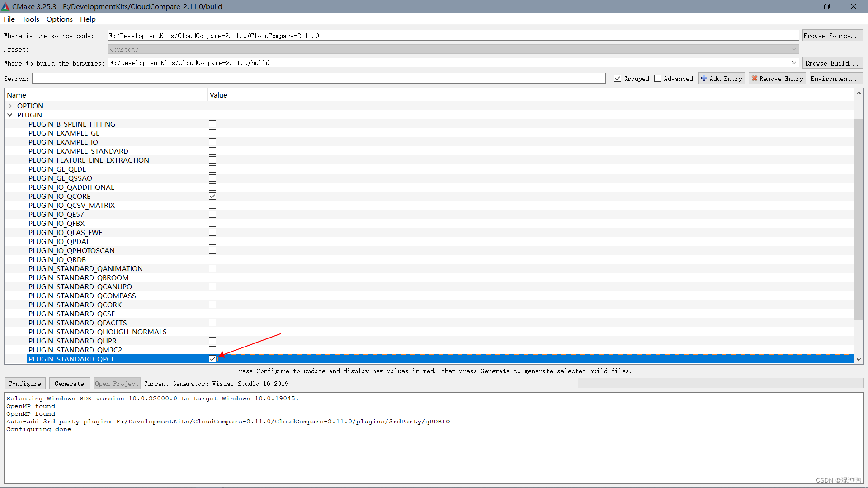
Task: Uncheck PLUGIN_IO_QCORE checkbox
Action: point(212,196)
